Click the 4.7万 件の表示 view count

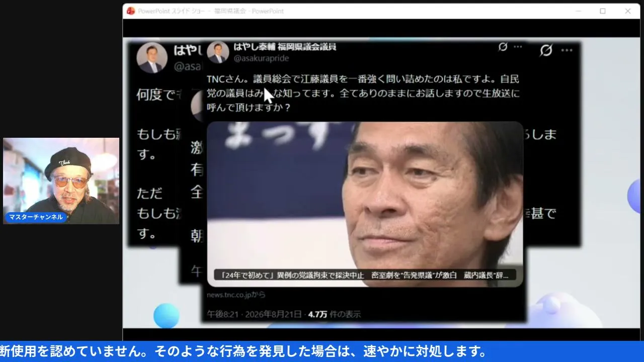tap(334, 314)
